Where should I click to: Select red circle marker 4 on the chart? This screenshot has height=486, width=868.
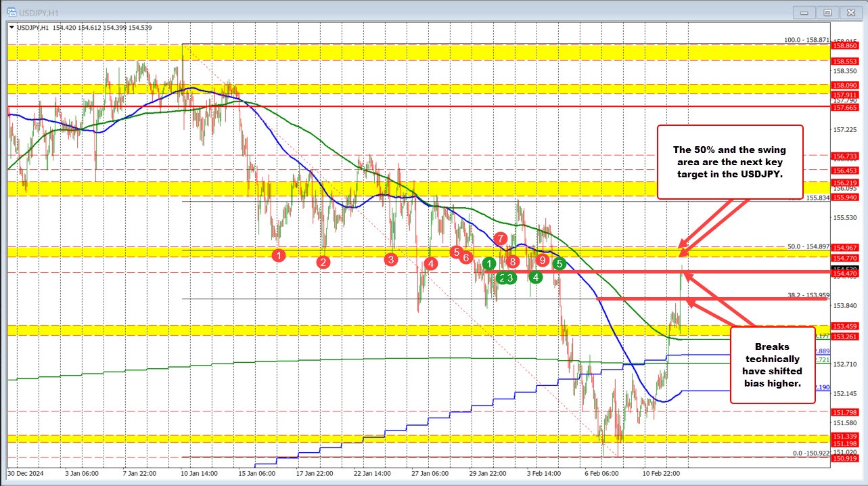[430, 264]
